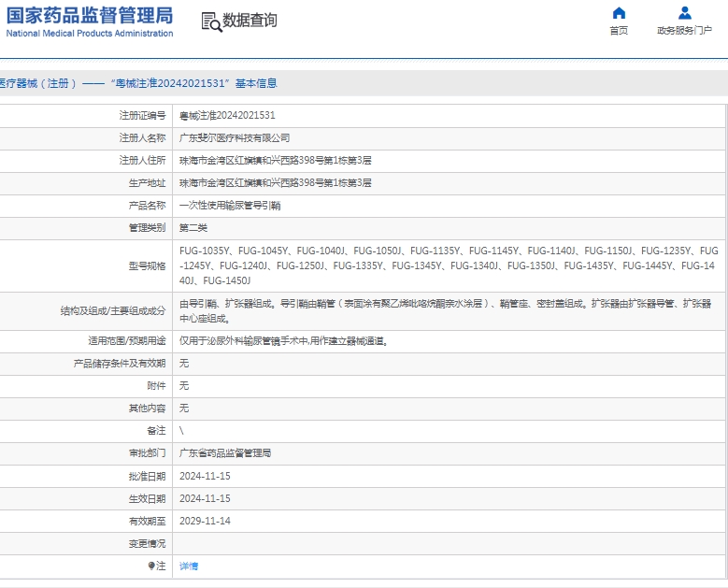The width and height of the screenshot is (728, 588).
Task: Click management category value 第二类
Action: coord(193,228)
